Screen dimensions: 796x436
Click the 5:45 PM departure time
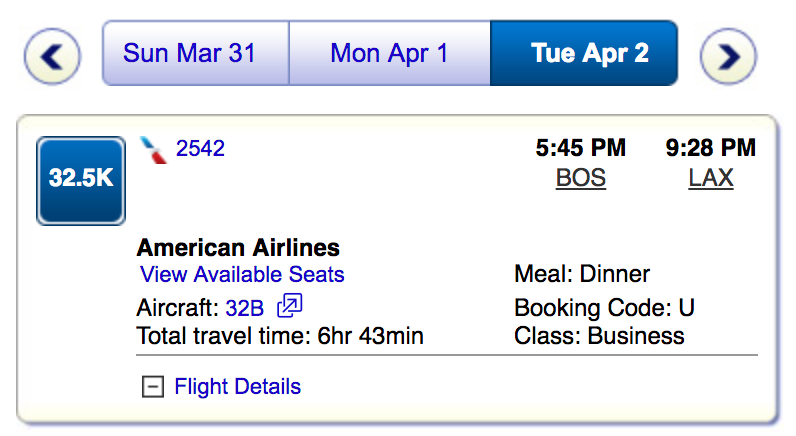pyautogui.click(x=580, y=149)
